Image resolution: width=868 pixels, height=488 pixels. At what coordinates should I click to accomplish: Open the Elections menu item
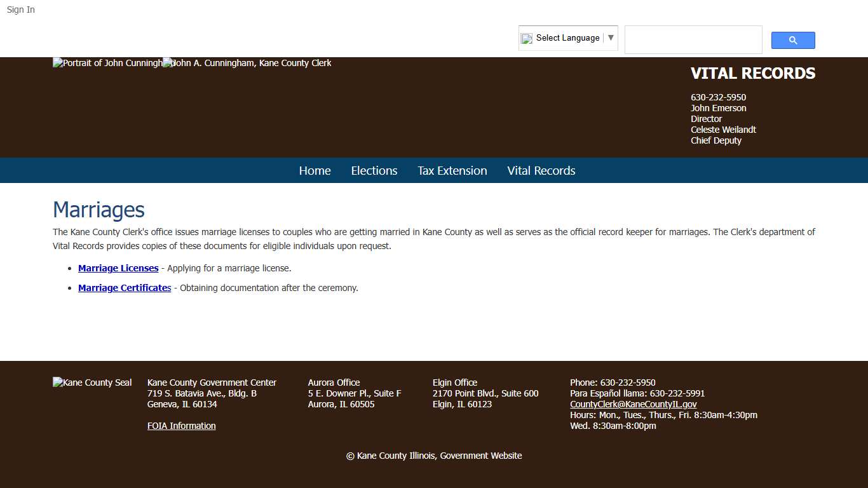point(374,170)
